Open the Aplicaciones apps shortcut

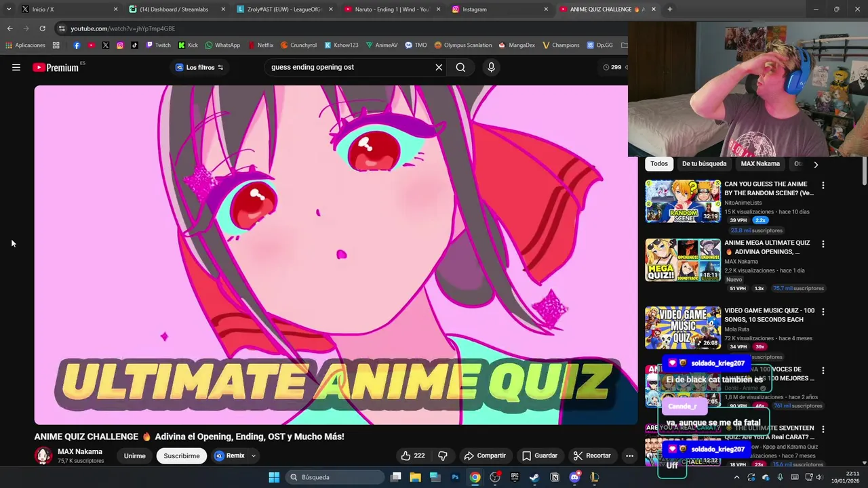(x=25, y=45)
